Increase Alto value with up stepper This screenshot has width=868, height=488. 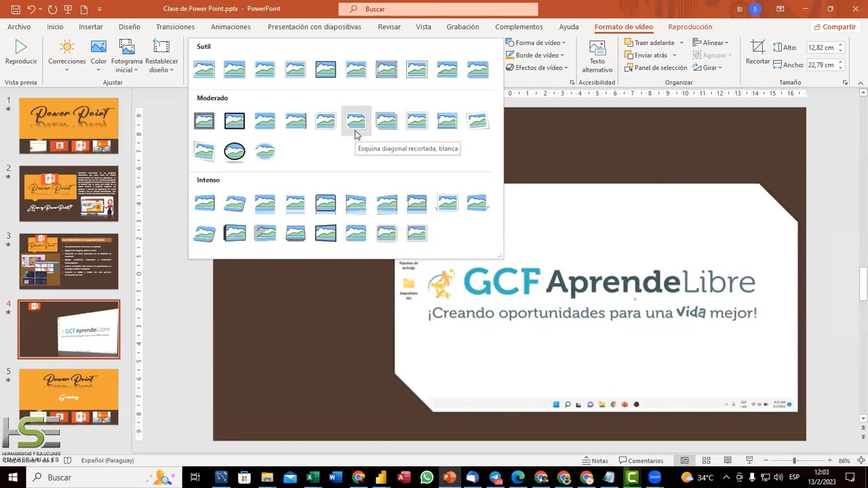pos(840,45)
